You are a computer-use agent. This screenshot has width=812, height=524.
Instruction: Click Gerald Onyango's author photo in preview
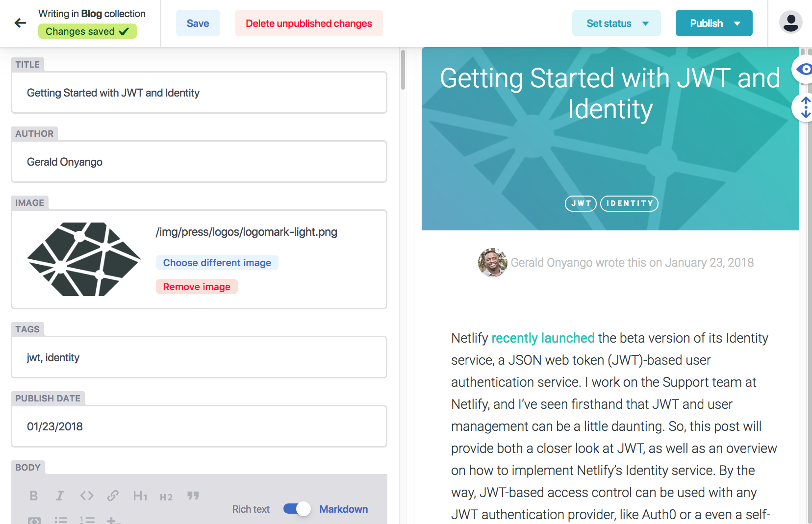click(492, 262)
